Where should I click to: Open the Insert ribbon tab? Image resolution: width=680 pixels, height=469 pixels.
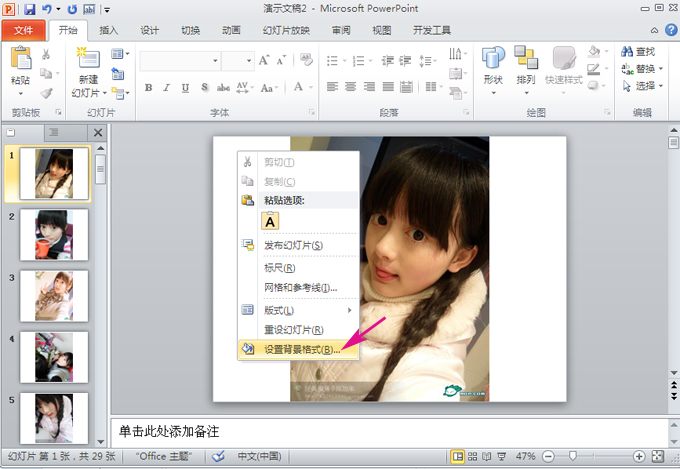(109, 30)
